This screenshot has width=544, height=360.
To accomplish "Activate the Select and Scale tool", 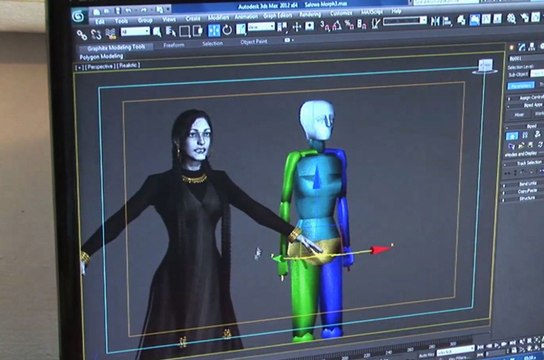I will click(x=241, y=29).
